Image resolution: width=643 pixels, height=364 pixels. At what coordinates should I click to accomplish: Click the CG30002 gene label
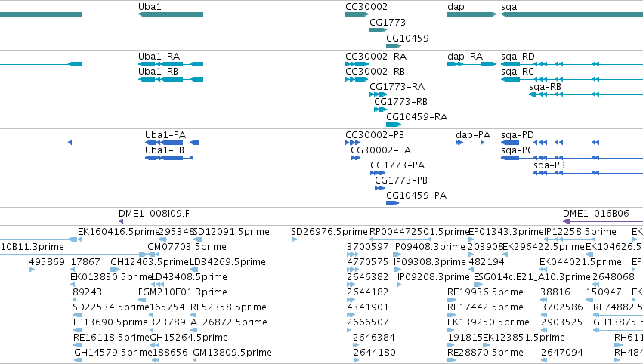coord(366,7)
